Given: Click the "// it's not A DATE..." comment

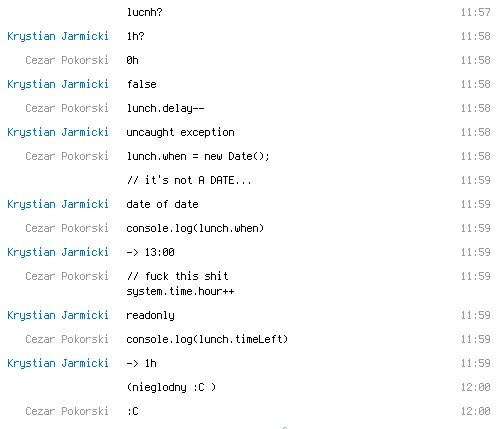Looking at the screenshot, I should [x=189, y=180].
